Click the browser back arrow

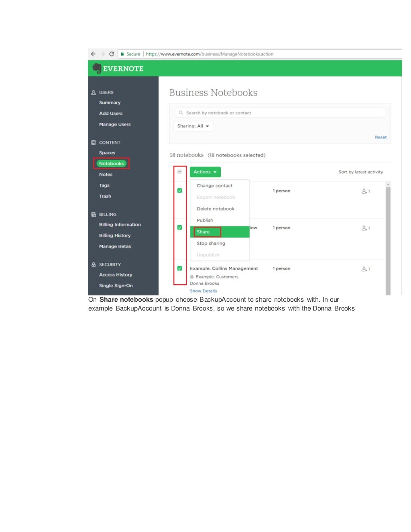(93, 54)
